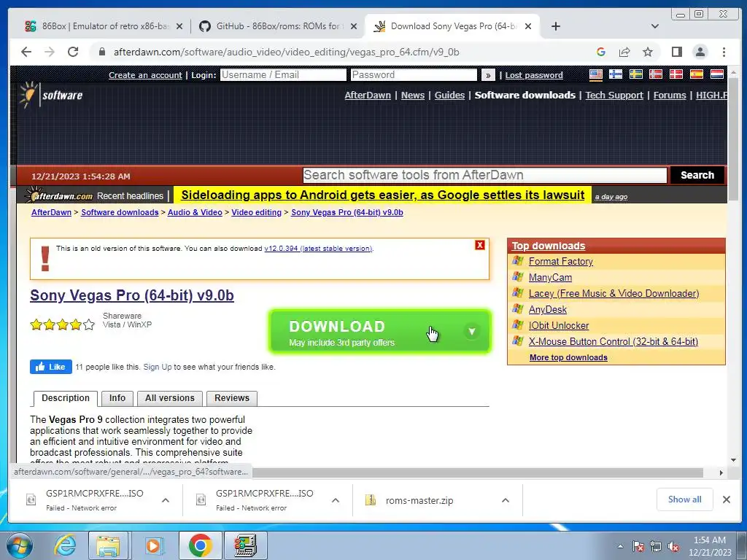747x560 pixels.
Task: Close the 86Box Emulator tab
Action: (x=179, y=26)
